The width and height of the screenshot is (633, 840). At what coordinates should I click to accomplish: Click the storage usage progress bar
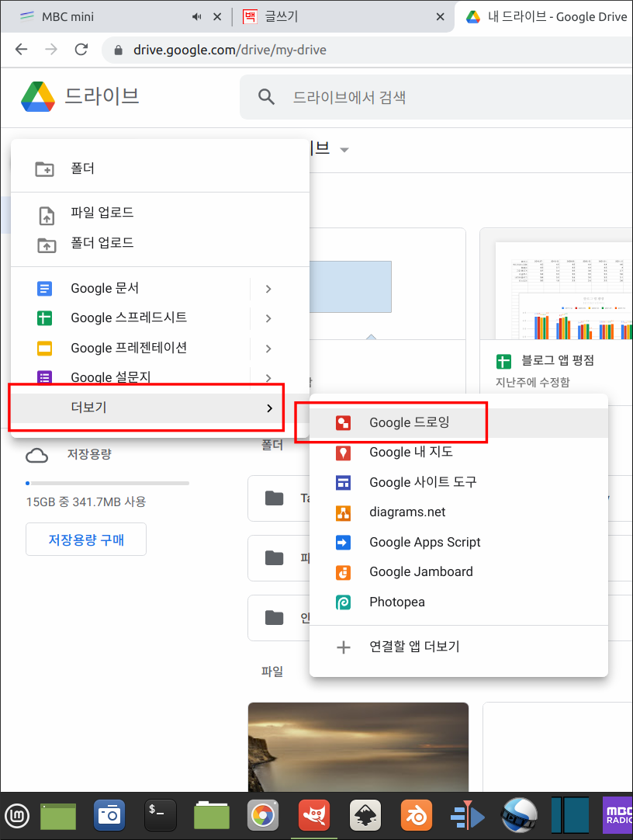[x=107, y=483]
